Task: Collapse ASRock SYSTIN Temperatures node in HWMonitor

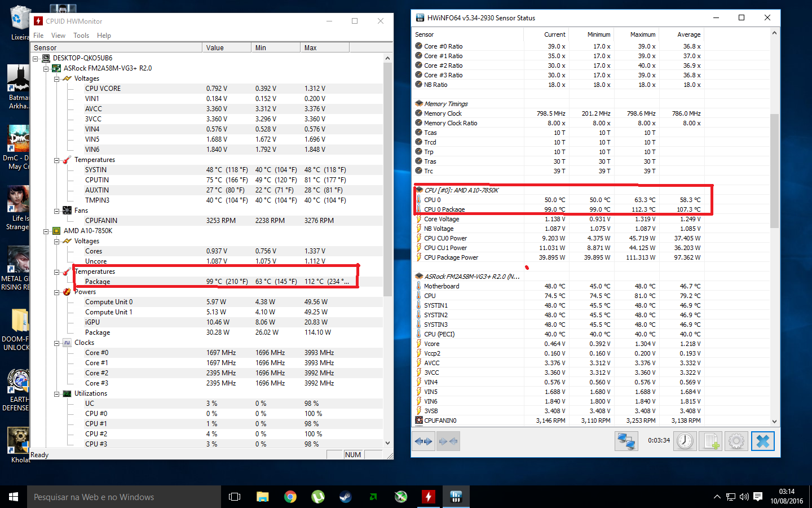Action: [x=57, y=160]
